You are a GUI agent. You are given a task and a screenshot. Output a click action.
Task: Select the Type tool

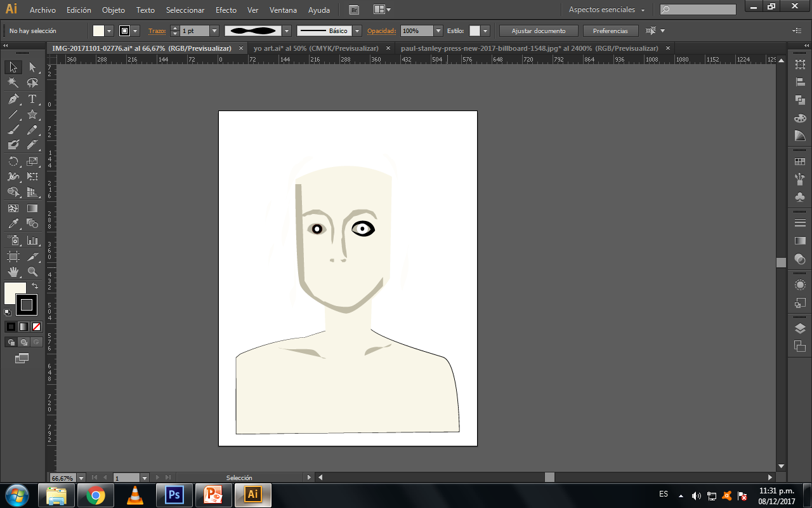[32, 99]
